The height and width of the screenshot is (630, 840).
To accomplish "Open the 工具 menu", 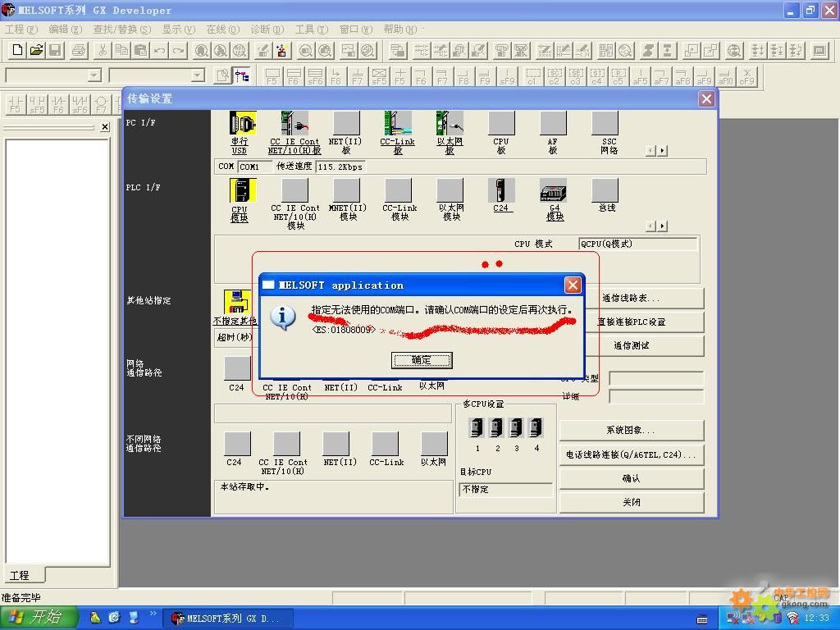I will 311,29.
